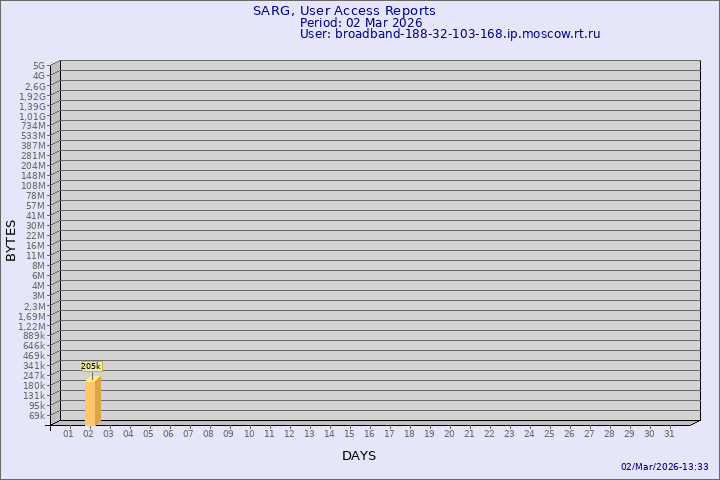This screenshot has width=720, height=480.
Task: Select day 31 on the x-axis
Action: point(669,434)
